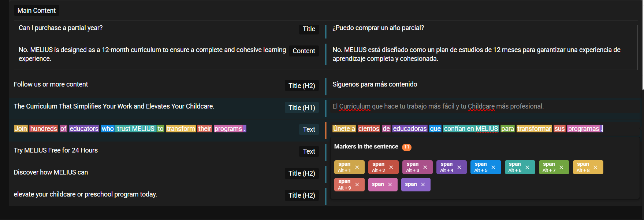This screenshot has width=644, height=220.
Task: Click the X on the pink span chip without shortcut
Action: click(x=390, y=184)
